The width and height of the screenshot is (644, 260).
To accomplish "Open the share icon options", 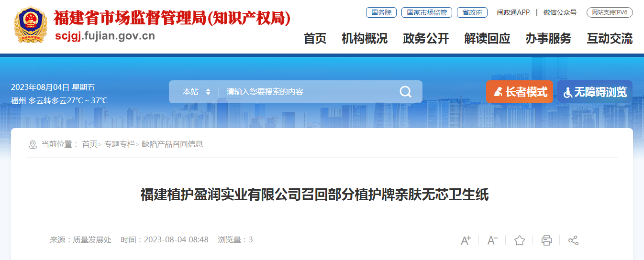I will click(x=573, y=240).
